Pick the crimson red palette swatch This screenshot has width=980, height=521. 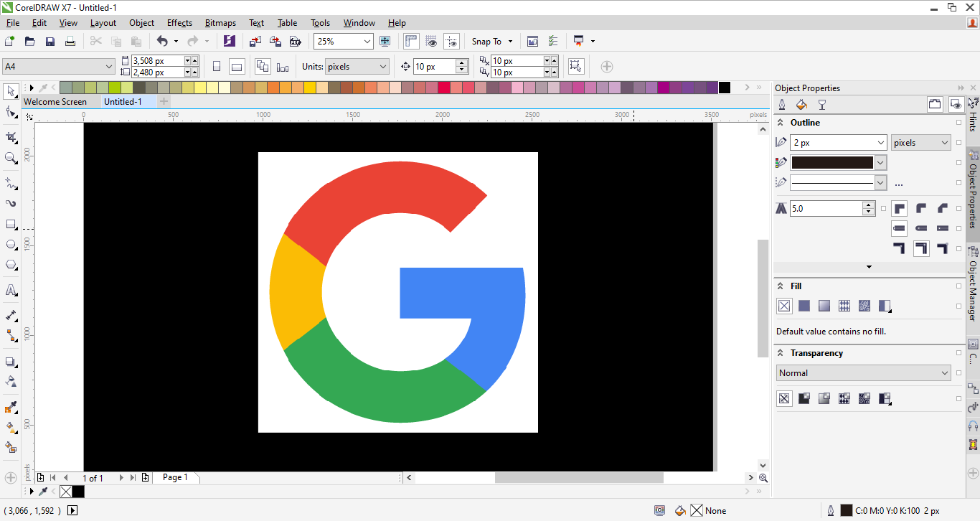click(x=444, y=88)
